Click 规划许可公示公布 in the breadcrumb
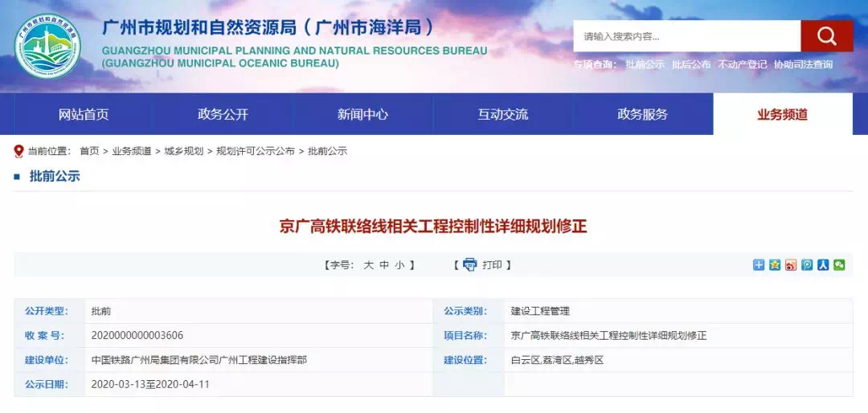 pyautogui.click(x=256, y=151)
